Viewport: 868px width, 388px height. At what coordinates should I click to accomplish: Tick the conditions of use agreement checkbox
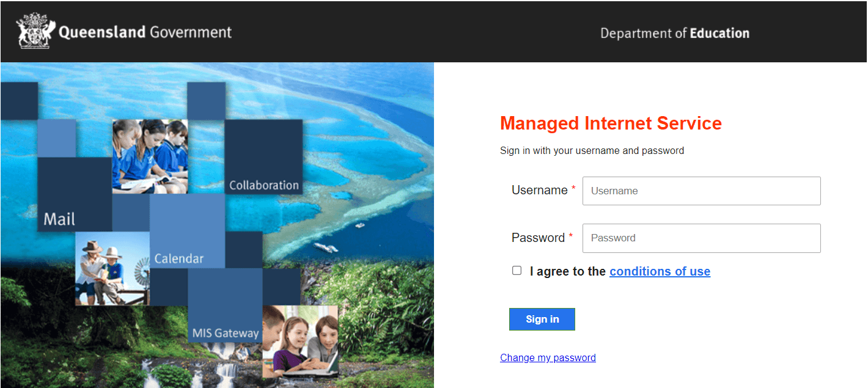tap(517, 270)
